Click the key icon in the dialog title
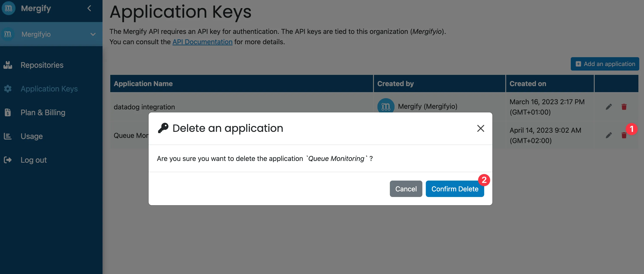This screenshot has height=274, width=644. pyautogui.click(x=163, y=128)
